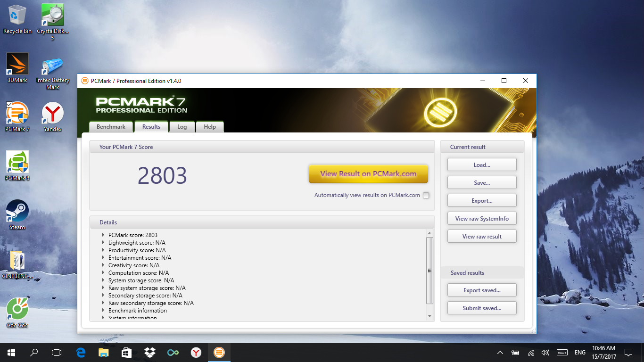Select the PCMark 8 desktop shortcut
The width and height of the screenshot is (644, 362).
(17, 166)
